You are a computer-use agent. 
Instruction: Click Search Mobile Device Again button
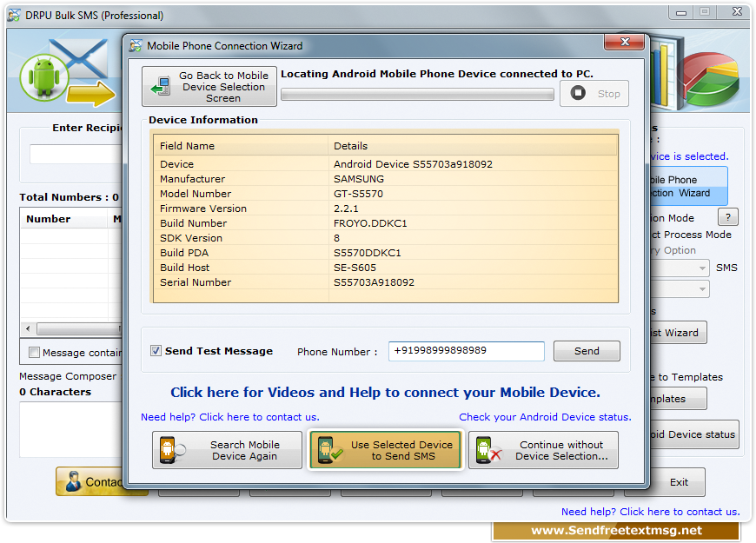point(227,450)
